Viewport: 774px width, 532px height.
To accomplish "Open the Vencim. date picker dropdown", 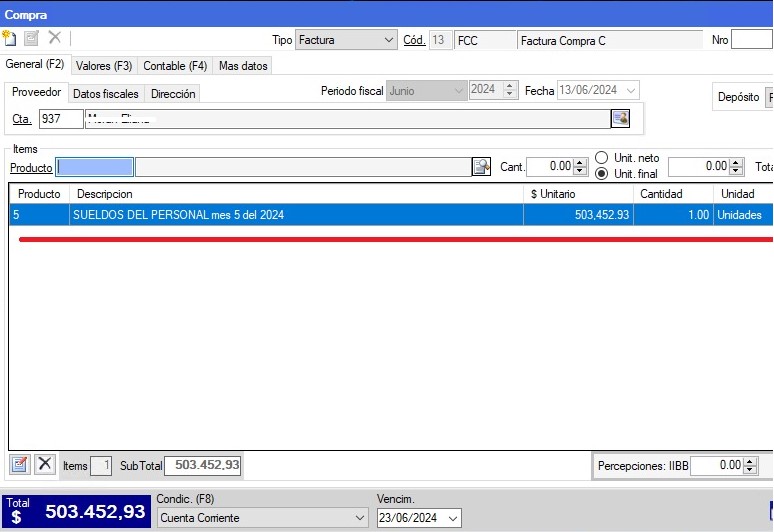I will click(x=454, y=518).
